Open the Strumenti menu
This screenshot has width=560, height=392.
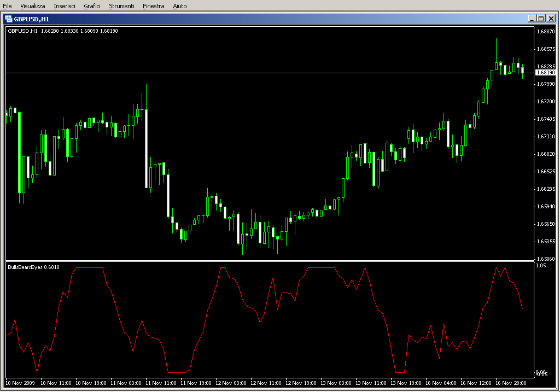pyautogui.click(x=122, y=6)
